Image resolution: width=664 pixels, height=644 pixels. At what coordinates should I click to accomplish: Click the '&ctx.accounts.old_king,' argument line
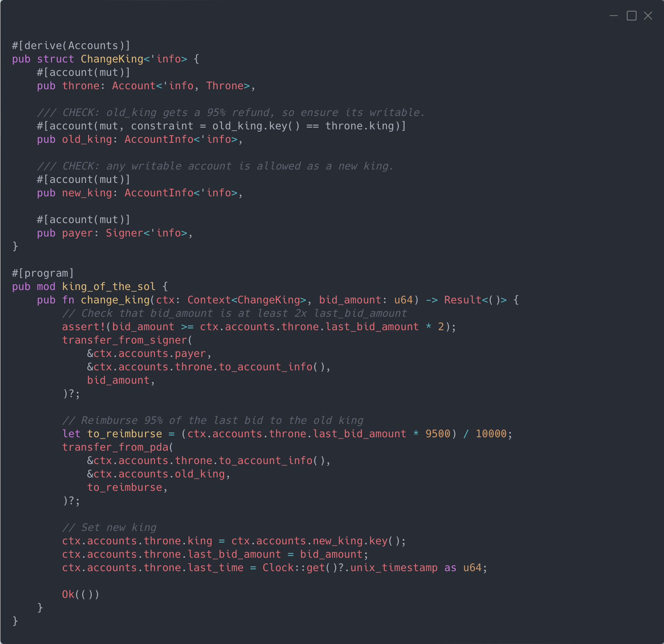click(159, 474)
